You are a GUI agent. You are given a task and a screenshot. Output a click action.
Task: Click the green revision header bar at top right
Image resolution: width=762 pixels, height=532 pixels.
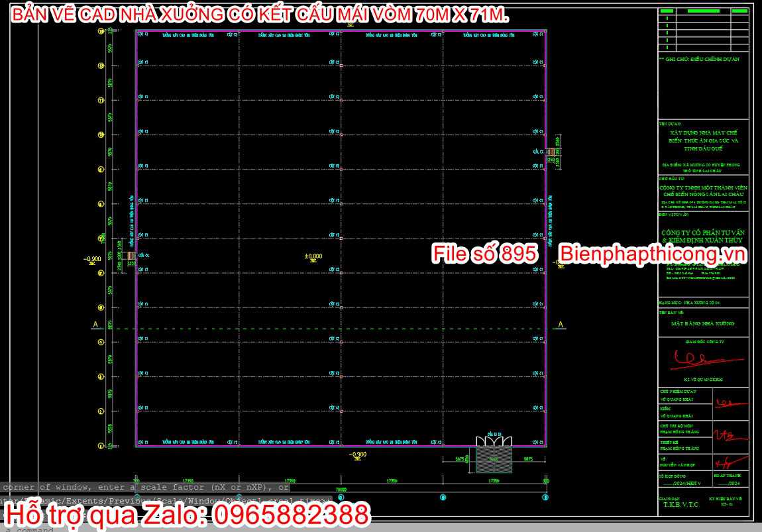tap(703, 11)
